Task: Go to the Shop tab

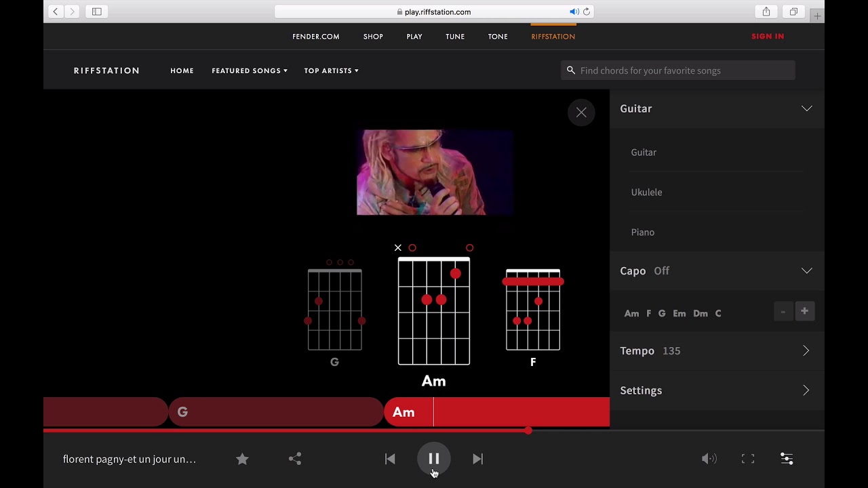Action: pyautogui.click(x=373, y=37)
